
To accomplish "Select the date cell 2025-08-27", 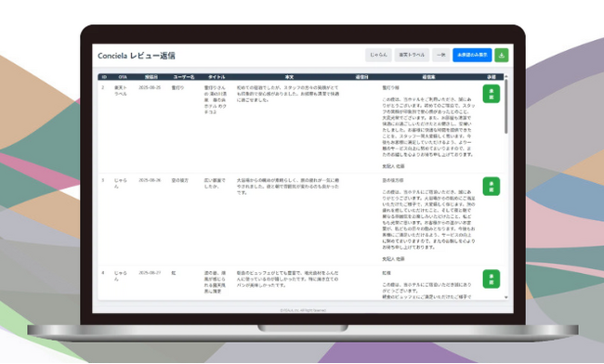I will coord(150,273).
